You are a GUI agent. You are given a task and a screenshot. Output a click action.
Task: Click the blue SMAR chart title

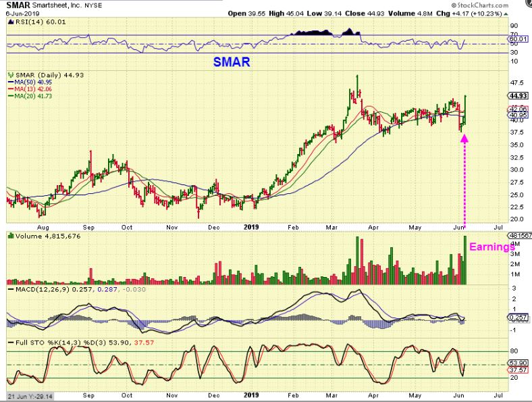(x=232, y=61)
